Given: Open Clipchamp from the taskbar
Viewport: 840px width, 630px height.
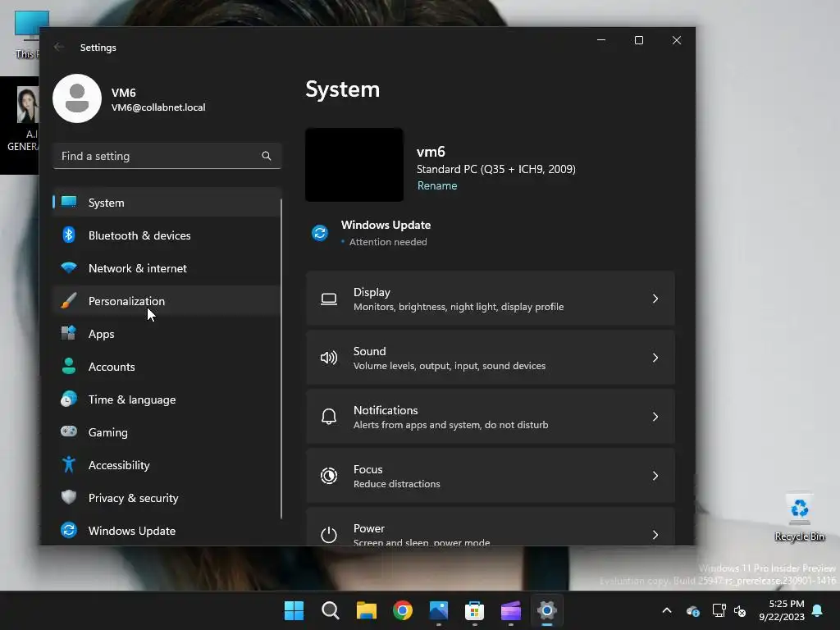Looking at the screenshot, I should [x=510, y=610].
